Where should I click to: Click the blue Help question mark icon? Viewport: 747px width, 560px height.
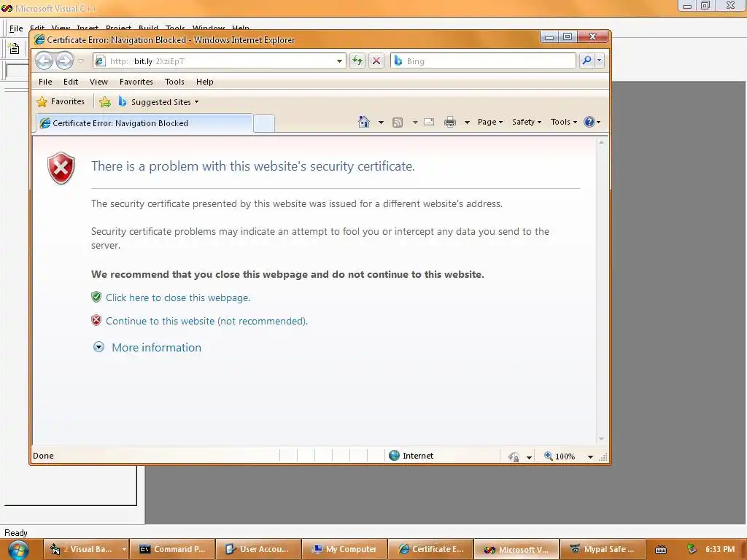589,122
